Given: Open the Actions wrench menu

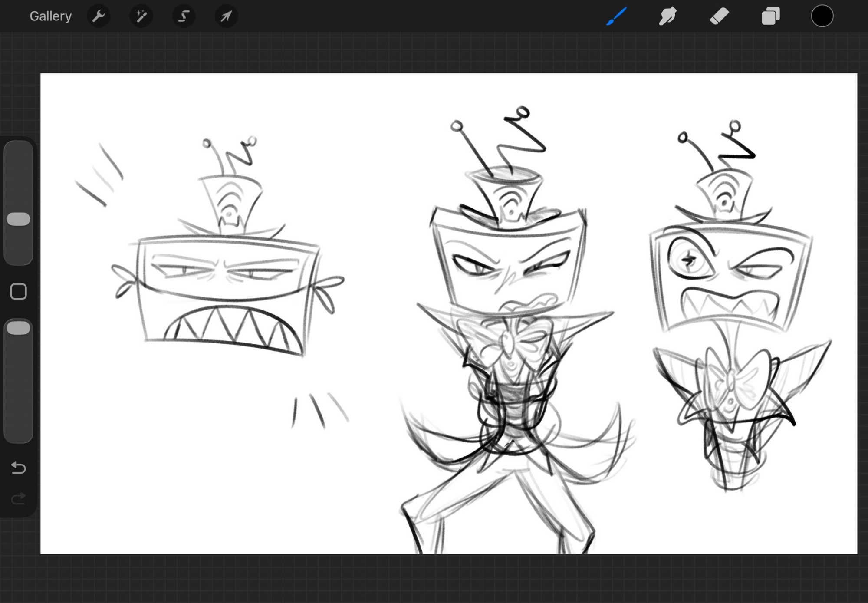Looking at the screenshot, I should click(99, 16).
